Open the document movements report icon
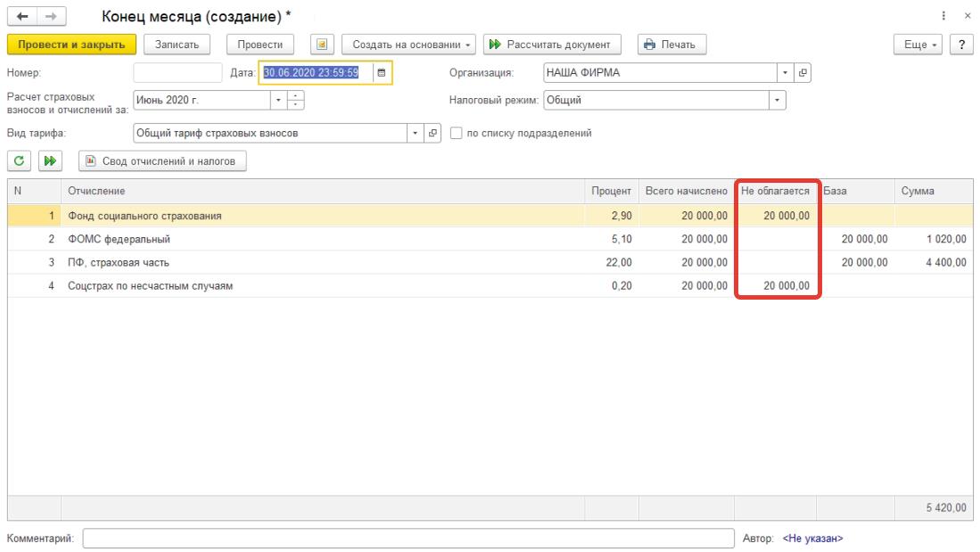Image resolution: width=980 pixels, height=552 pixels. coord(321,45)
